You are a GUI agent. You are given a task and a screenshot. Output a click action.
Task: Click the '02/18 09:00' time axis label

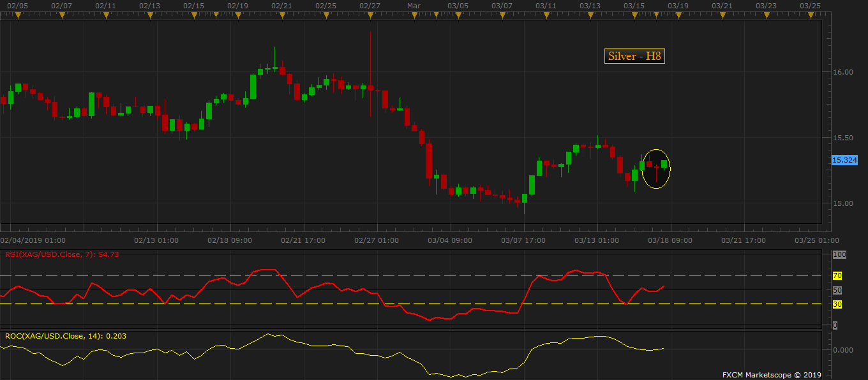pyautogui.click(x=230, y=240)
